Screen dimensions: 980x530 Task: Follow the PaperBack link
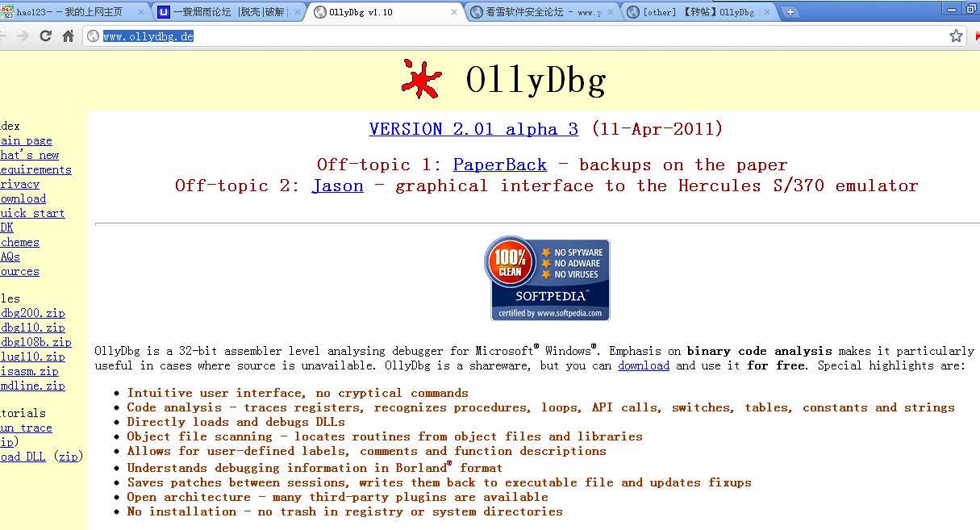(499, 165)
